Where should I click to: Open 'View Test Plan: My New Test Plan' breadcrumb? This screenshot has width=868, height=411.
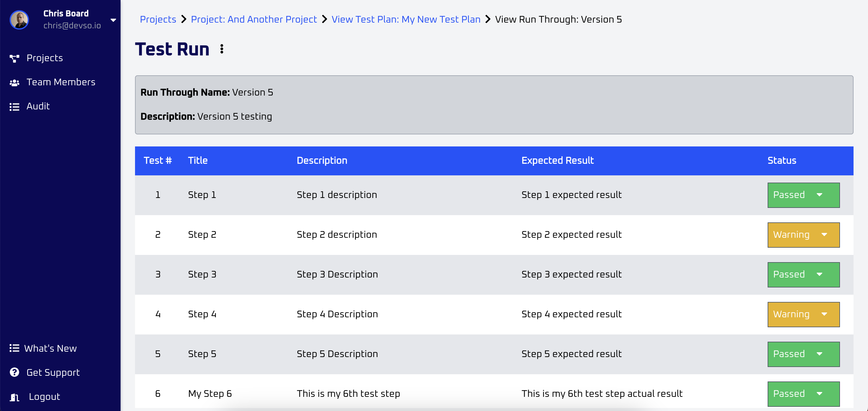pos(406,20)
